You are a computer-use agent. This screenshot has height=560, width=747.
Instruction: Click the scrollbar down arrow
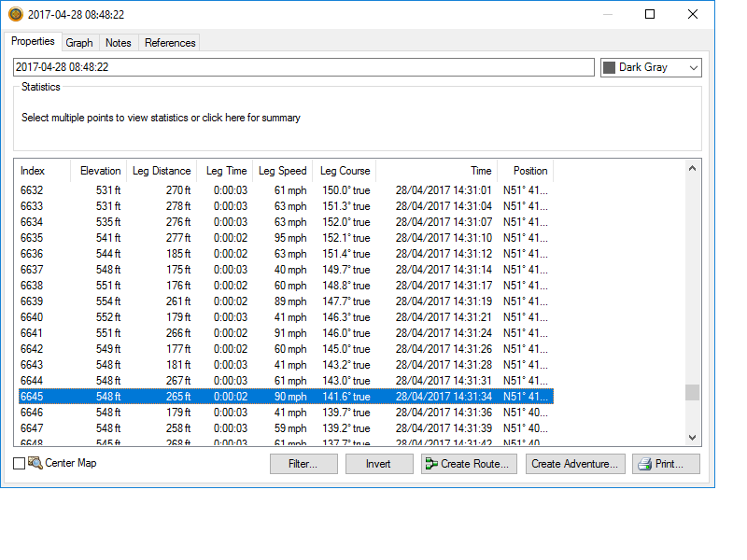[x=692, y=437]
